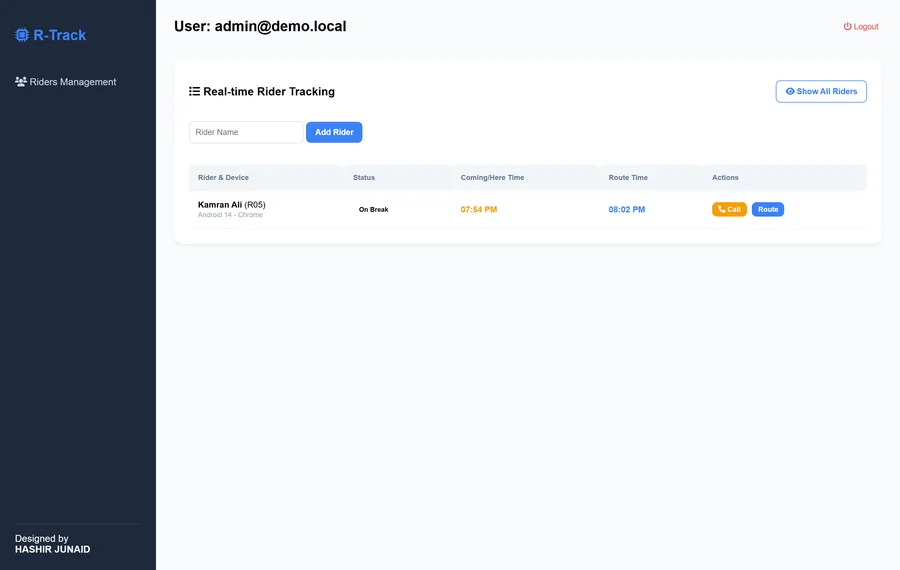Click the 07:54 PM coming time
Screen dimensions: 900x570
[x=479, y=210]
